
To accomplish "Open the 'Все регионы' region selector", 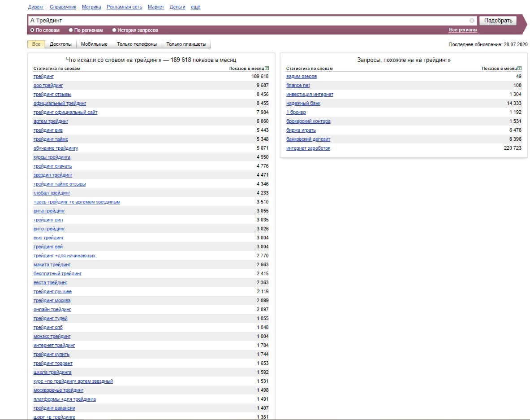I will click(463, 30).
